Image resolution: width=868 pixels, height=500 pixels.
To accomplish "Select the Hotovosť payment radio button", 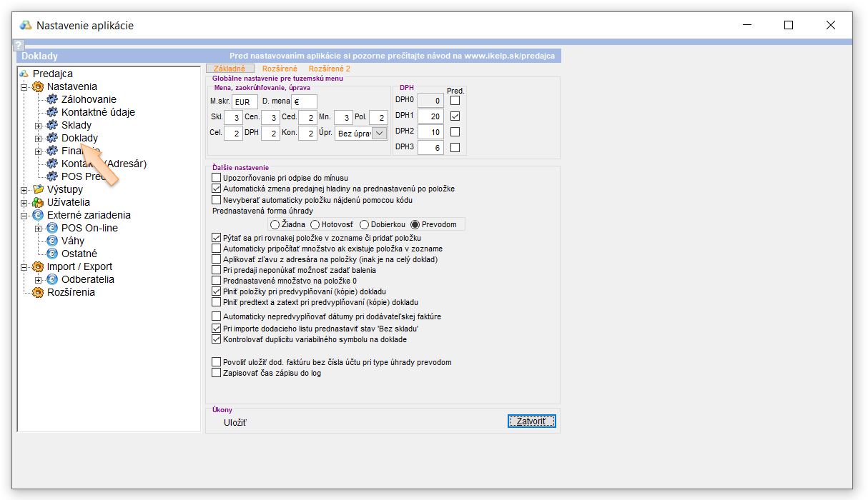I will pyautogui.click(x=315, y=224).
